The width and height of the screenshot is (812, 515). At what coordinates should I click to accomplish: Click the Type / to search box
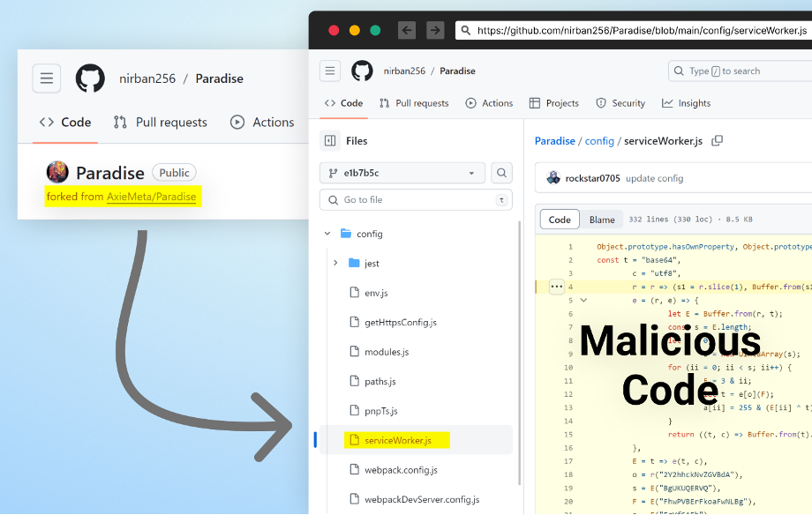click(x=741, y=71)
